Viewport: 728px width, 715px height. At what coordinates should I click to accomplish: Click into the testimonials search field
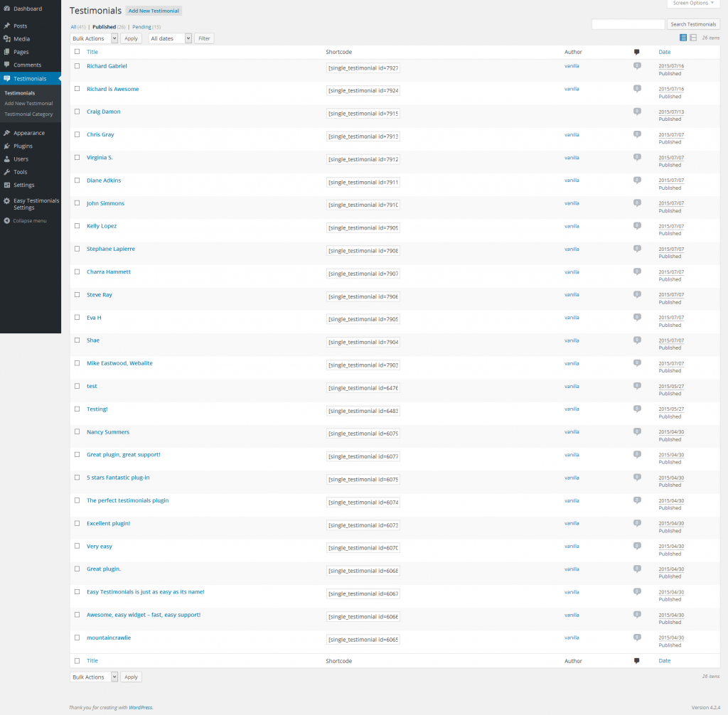[x=628, y=24]
